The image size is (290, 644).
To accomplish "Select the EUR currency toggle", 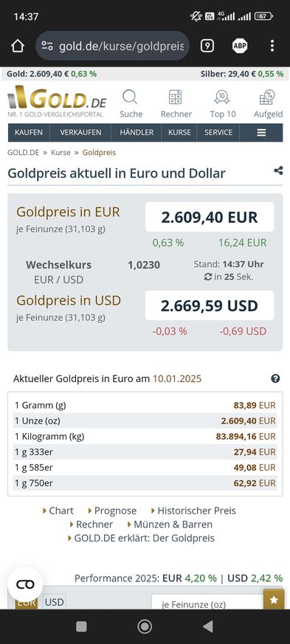I will pos(26,602).
